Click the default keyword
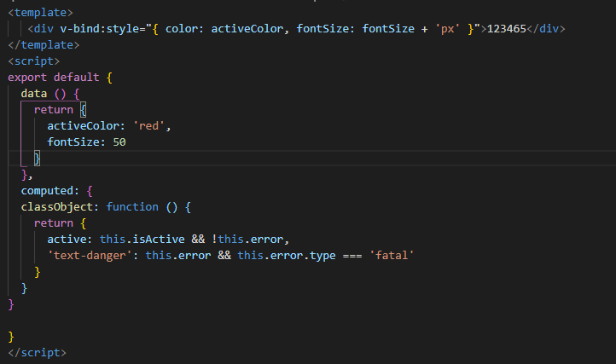616x364 pixels. pyautogui.click(x=76, y=77)
